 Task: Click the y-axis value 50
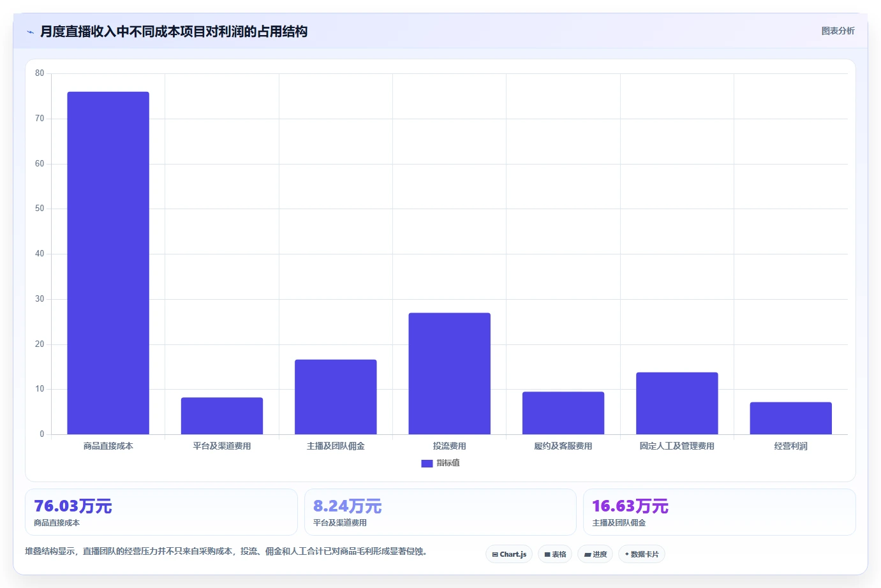coord(40,209)
